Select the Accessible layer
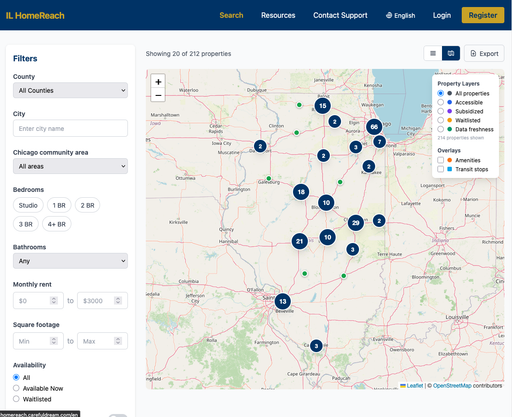This screenshot has width=512, height=417. tap(440, 102)
